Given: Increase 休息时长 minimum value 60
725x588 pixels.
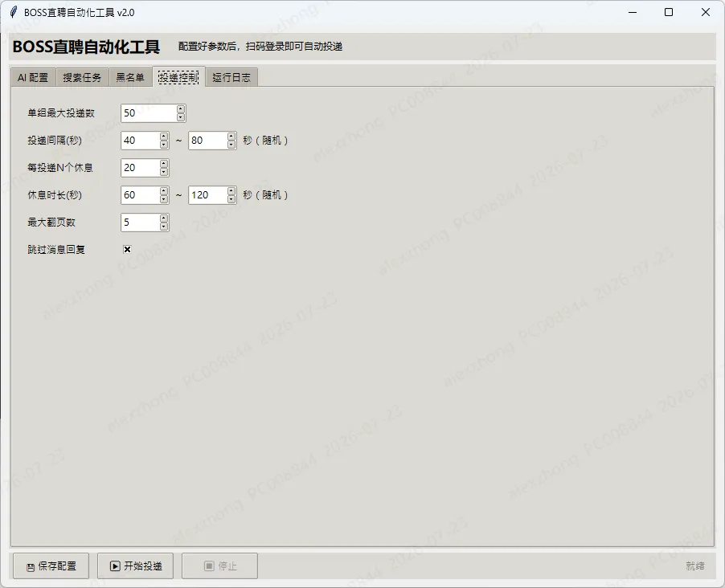Looking at the screenshot, I should (x=164, y=191).
